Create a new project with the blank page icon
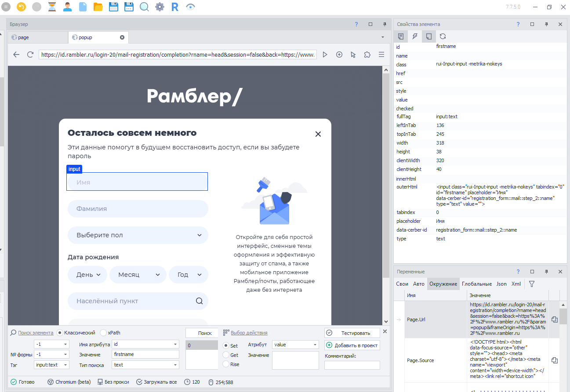This screenshot has width=570, height=392. pos(83,7)
